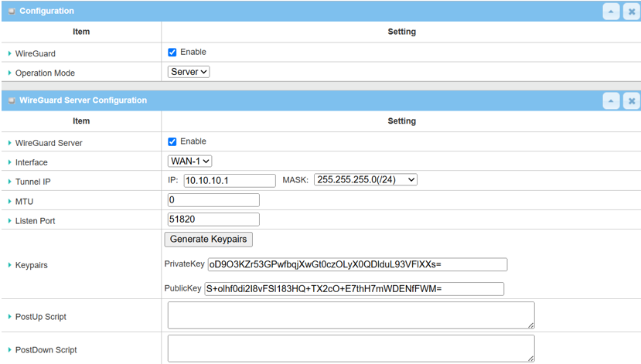This screenshot has height=364, width=641.
Task: Click the PostUp Script text area
Action: coord(351,315)
